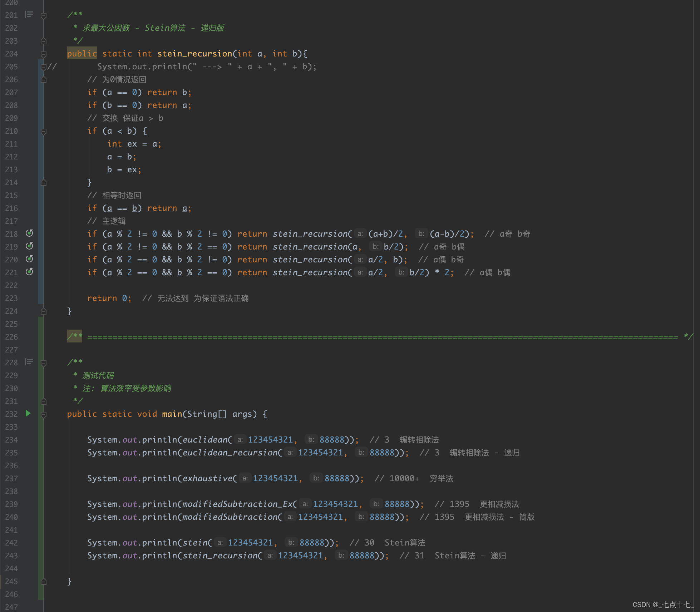
Task: Click fold end marker on line 224
Action: [x=44, y=311]
